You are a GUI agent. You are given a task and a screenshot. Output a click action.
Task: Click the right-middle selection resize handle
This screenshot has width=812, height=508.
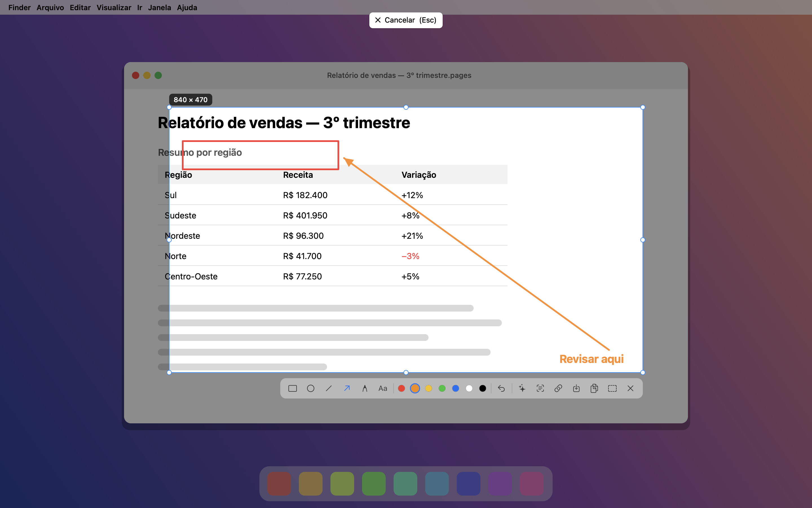pyautogui.click(x=643, y=240)
